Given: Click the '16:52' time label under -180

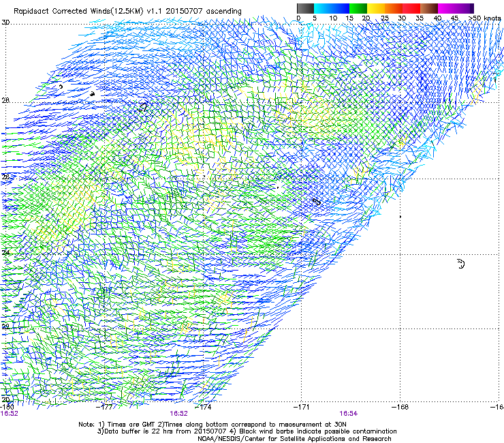Looking at the screenshot, I should (x=10, y=414).
